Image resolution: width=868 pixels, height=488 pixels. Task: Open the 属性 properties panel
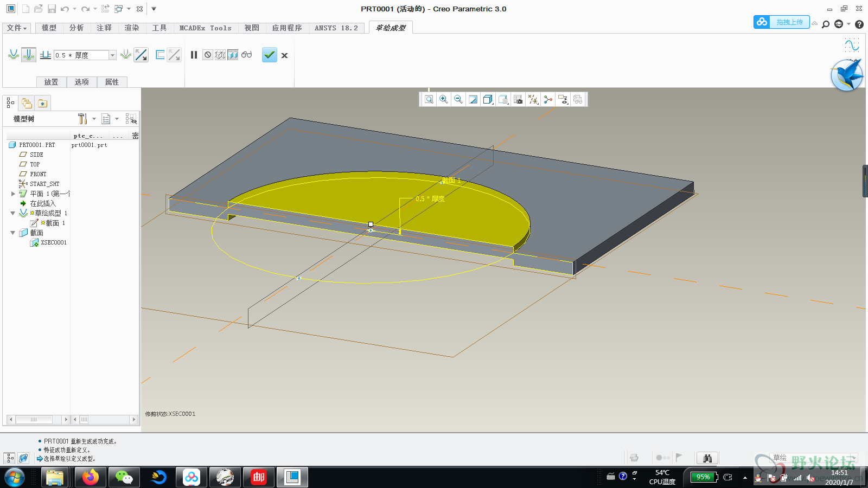click(x=112, y=82)
